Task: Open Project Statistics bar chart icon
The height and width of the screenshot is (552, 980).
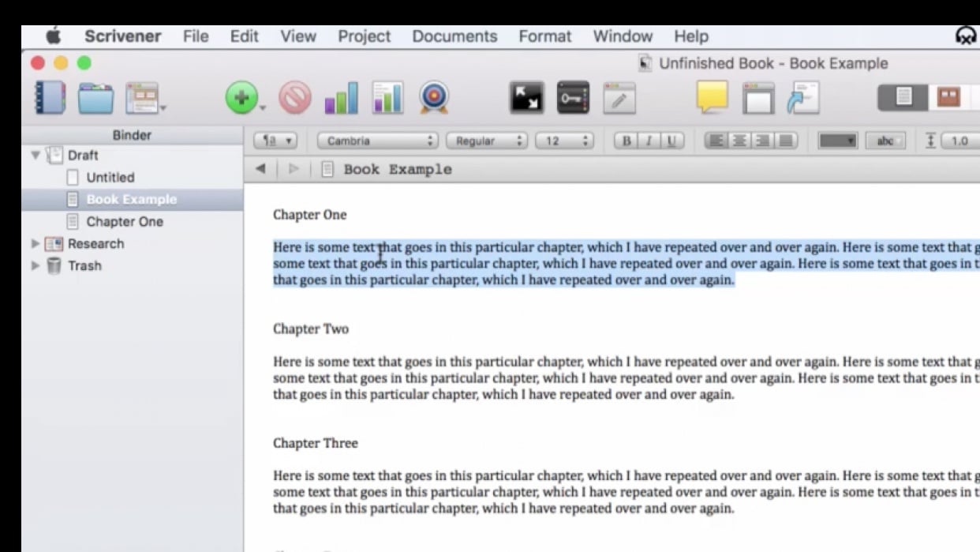Action: coord(341,99)
